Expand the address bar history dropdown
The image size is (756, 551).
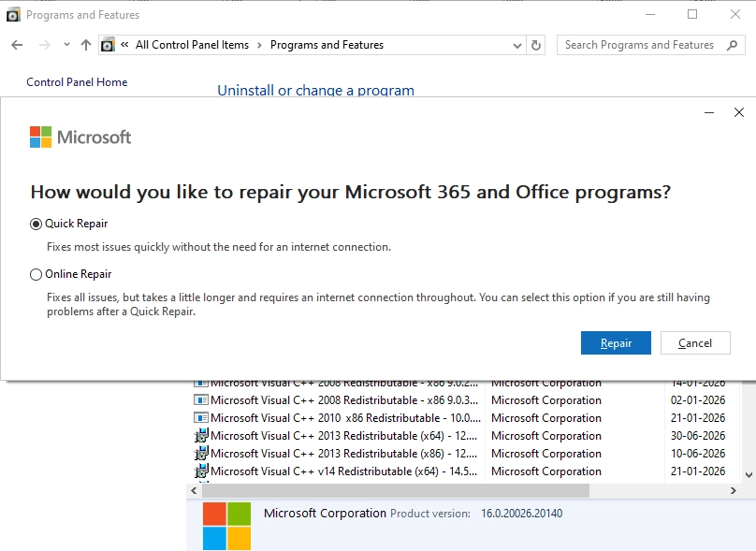(x=516, y=46)
